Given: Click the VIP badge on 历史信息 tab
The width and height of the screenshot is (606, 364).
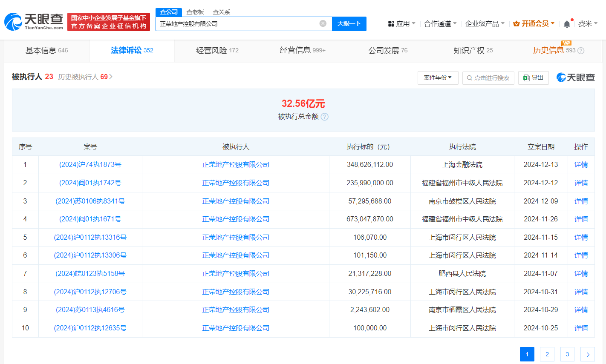Looking at the screenshot, I should (567, 43).
